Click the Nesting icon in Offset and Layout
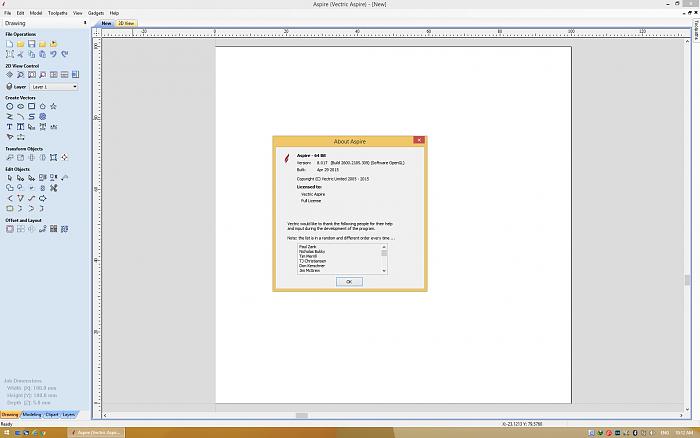 [x=64, y=229]
